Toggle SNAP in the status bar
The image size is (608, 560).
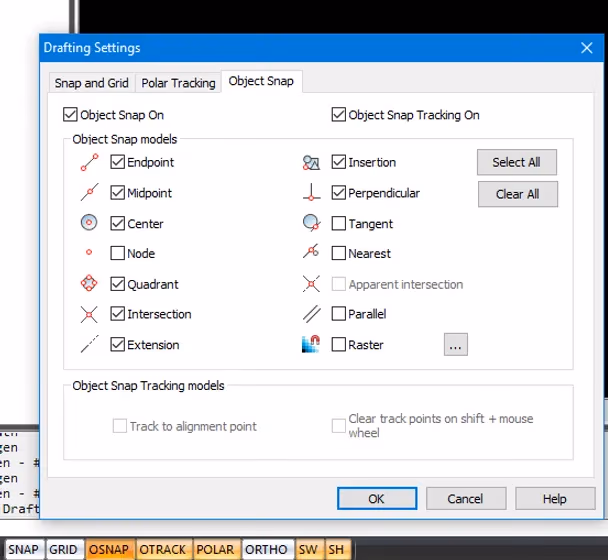click(24, 549)
